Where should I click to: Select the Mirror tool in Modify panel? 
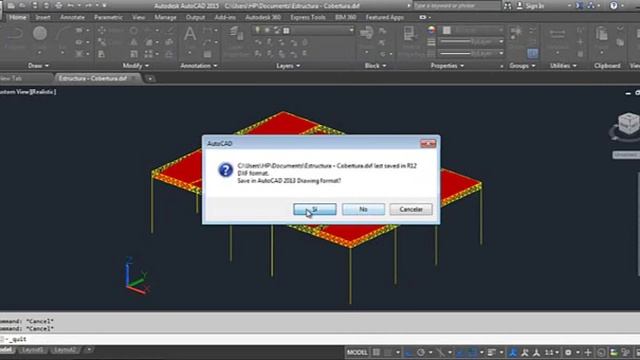134,42
